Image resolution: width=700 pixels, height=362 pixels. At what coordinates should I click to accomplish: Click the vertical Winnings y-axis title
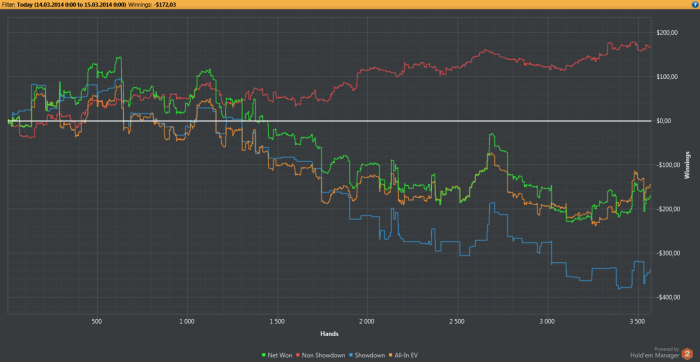pyautogui.click(x=688, y=166)
